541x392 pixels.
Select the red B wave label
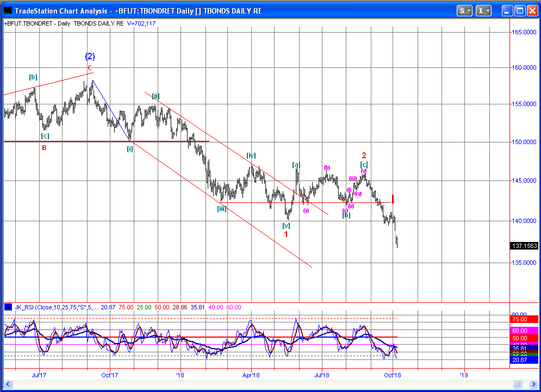(44, 148)
